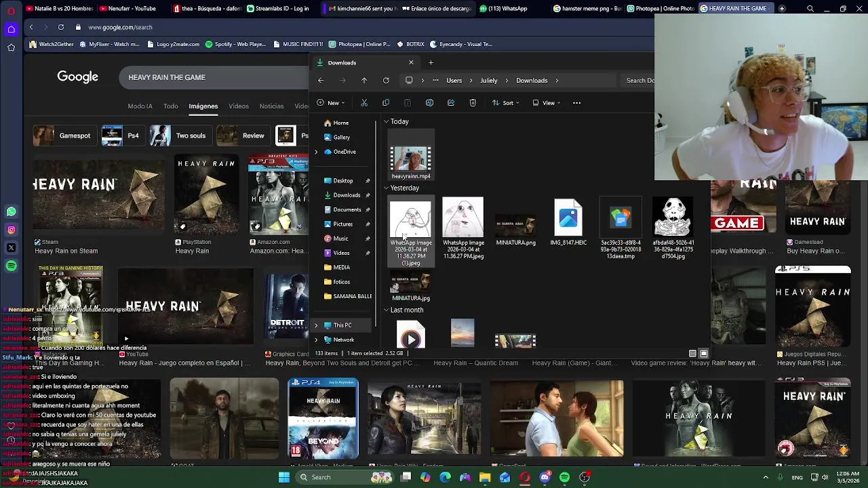Open the See more ellipsis in Explorer toolbar
The height and width of the screenshot is (488, 868).
(x=577, y=103)
